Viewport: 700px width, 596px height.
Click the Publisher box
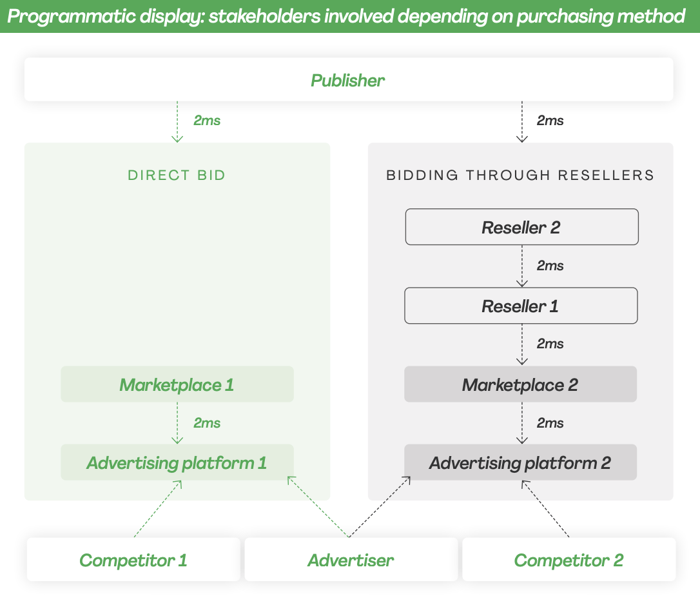click(x=348, y=80)
